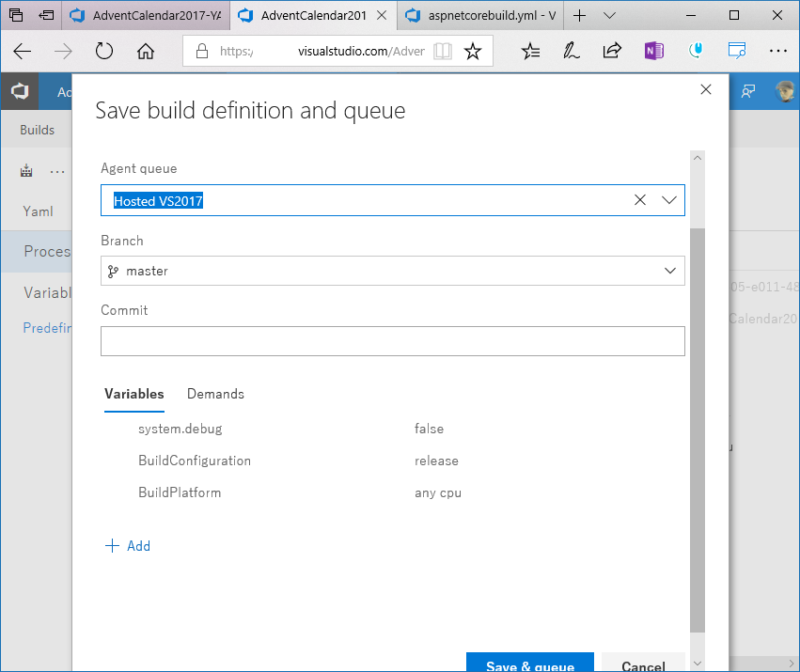Click the feedback person icon in header
The width and height of the screenshot is (800, 672).
pos(748,92)
